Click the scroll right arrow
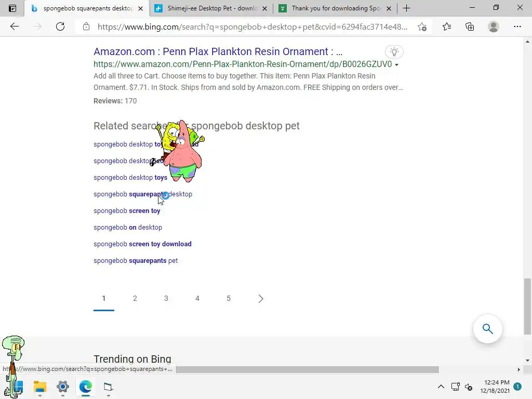The width and height of the screenshot is (532, 399). click(x=519, y=369)
